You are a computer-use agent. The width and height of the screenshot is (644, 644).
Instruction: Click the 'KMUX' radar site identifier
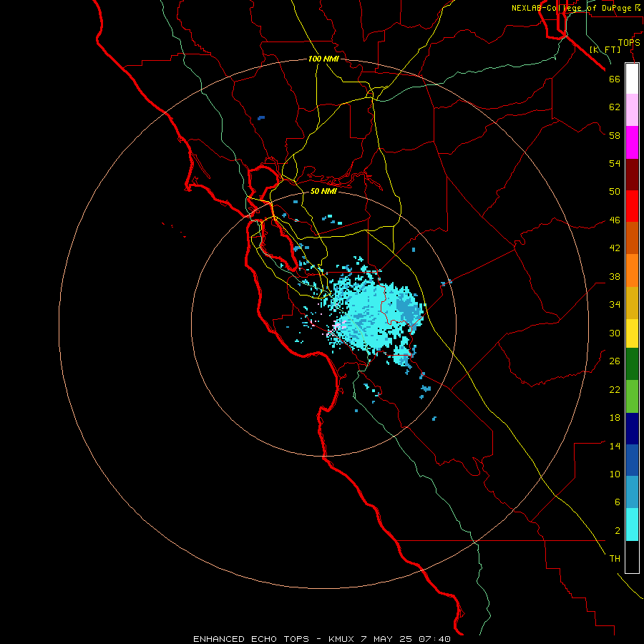coord(341,639)
